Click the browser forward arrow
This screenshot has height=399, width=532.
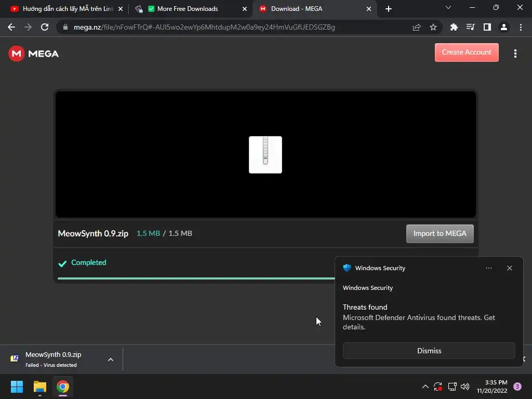click(x=28, y=27)
